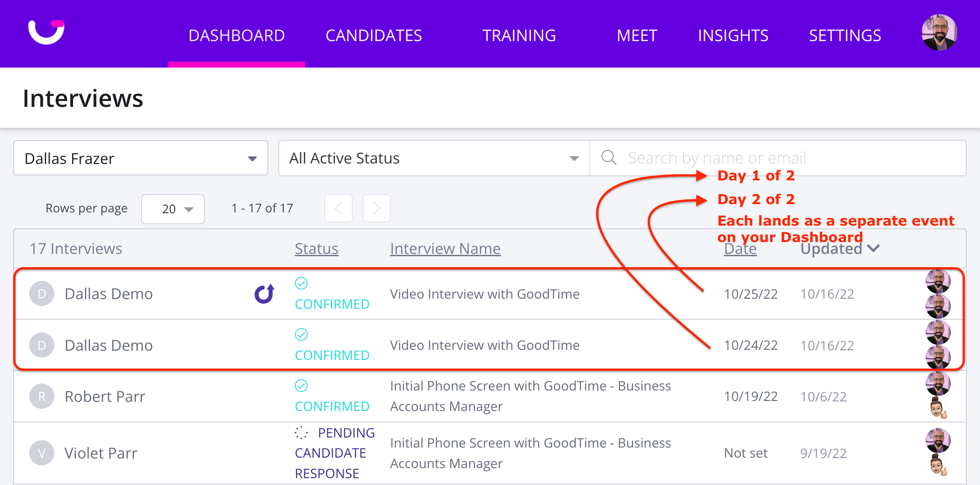Sort by the Updated column chevron
The height and width of the screenshot is (485, 980).
873,248
